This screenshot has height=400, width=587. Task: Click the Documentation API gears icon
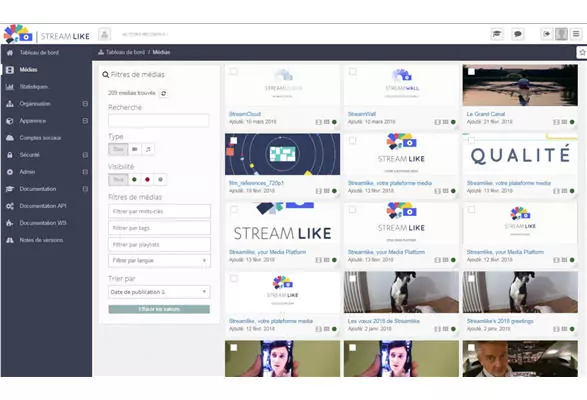coord(10,206)
